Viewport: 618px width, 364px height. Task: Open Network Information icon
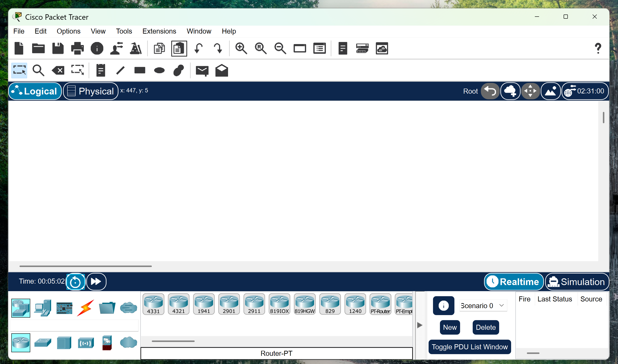(x=97, y=48)
